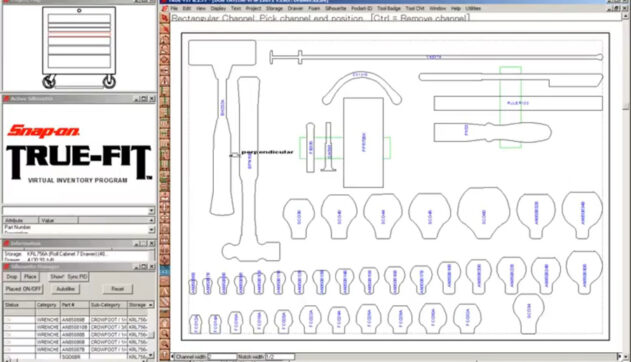
Task: Toggle the Placed ON/OFF button
Action: (24, 289)
